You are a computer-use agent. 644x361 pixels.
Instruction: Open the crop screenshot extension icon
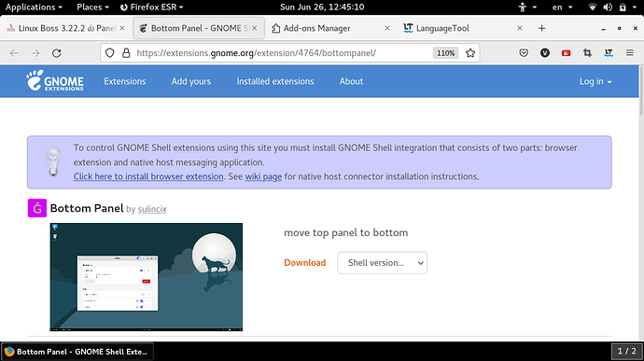click(587, 53)
